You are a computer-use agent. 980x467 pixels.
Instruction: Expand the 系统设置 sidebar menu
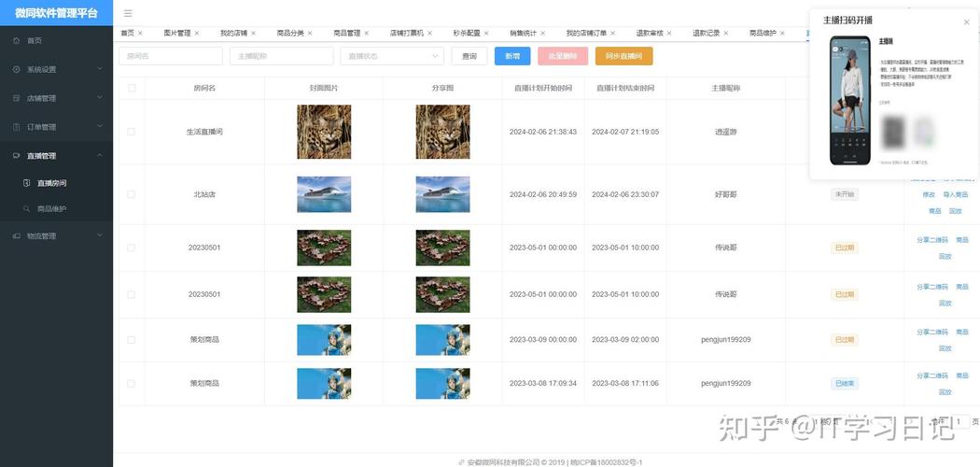click(x=99, y=69)
